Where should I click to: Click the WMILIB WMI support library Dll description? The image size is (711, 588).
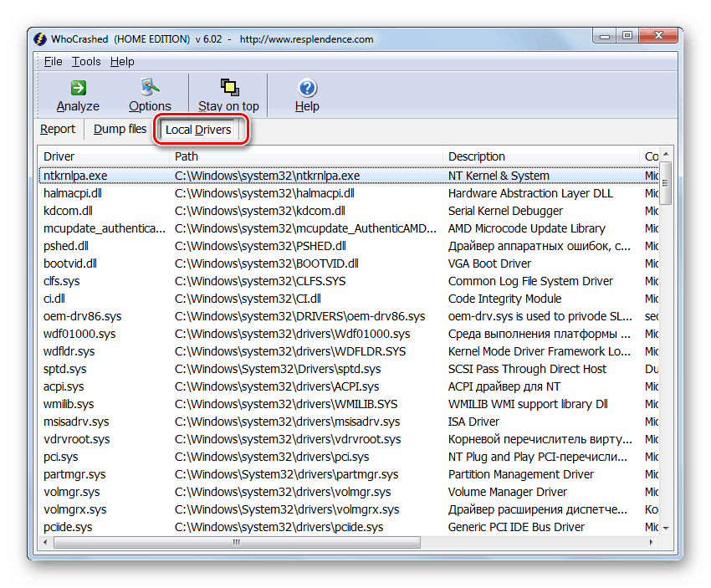[528, 404]
